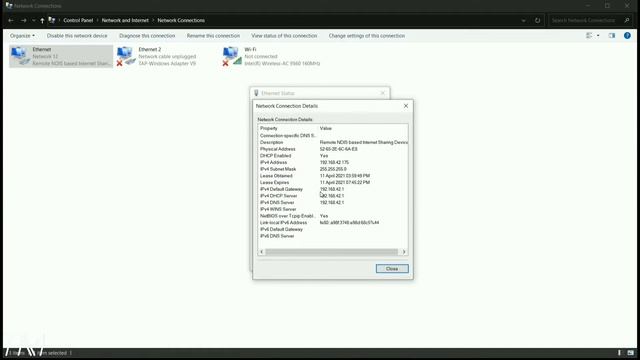Click the Change your view icon
The height and width of the screenshot is (360, 640).
tap(589, 36)
